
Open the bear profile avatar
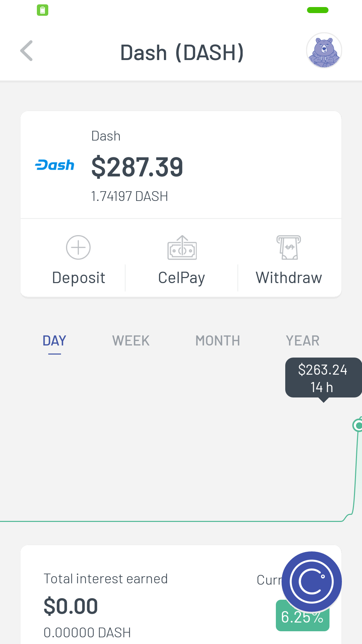pyautogui.click(x=324, y=50)
